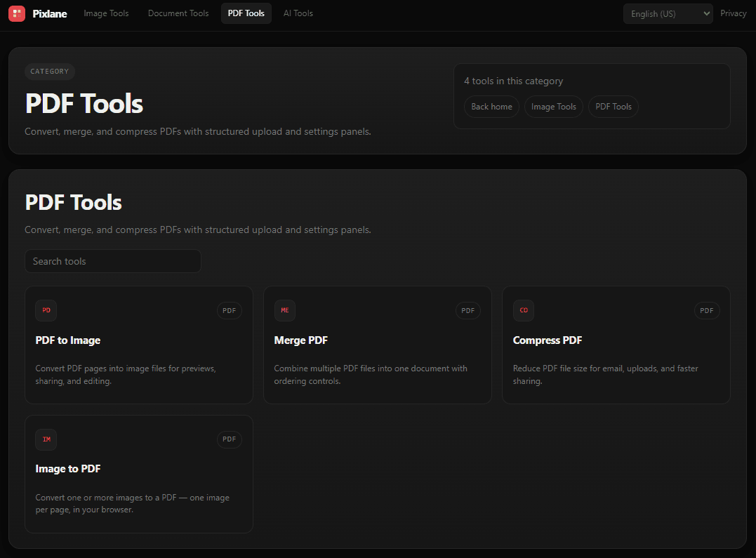Open the Document Tools section
Viewport: 756px width, 558px height.
point(178,13)
